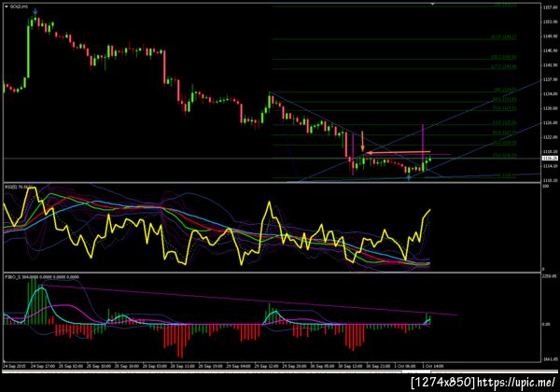560x392 pixels.
Task: Click the chart shift triangle marker on top border
Action: point(432,5)
